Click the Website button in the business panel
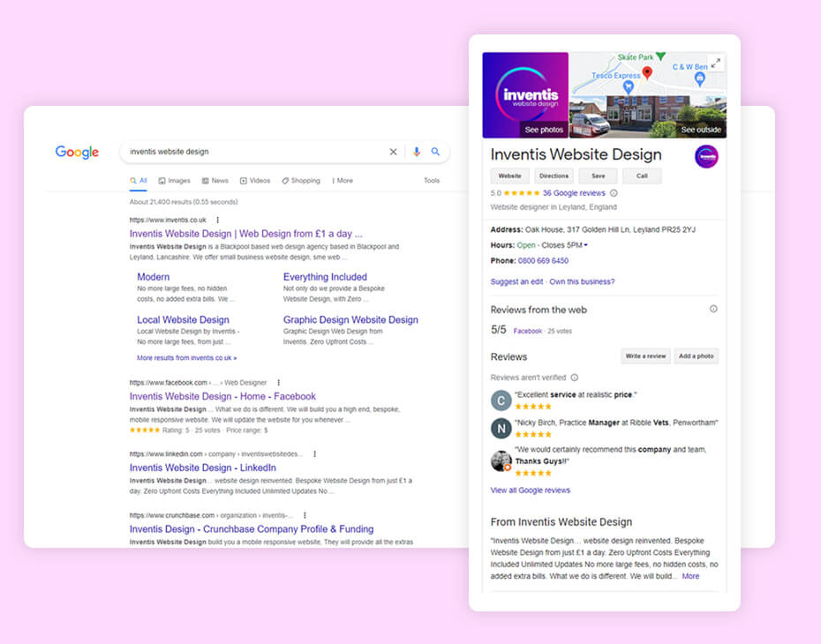Image resolution: width=821 pixels, height=644 pixels. click(509, 176)
